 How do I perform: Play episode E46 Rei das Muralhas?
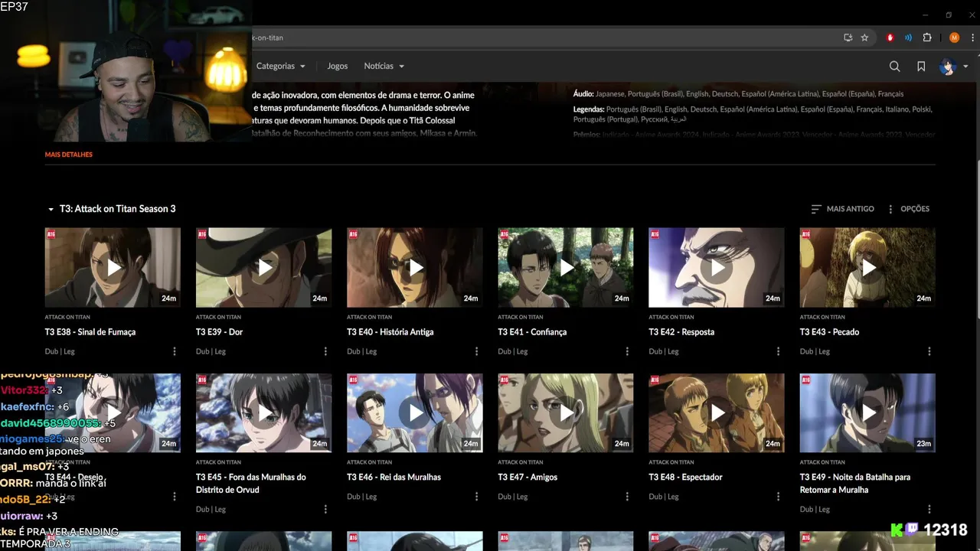(414, 413)
